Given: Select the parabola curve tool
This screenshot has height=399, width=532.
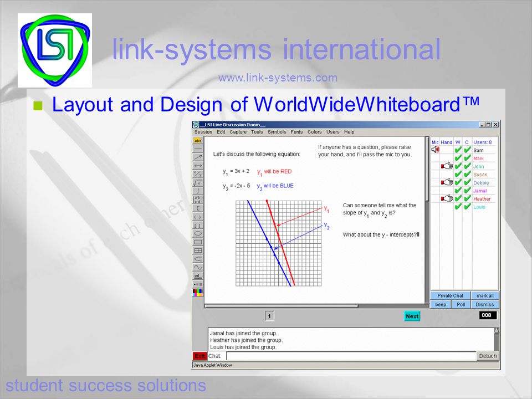Looking at the screenshot, I should coord(198,259).
